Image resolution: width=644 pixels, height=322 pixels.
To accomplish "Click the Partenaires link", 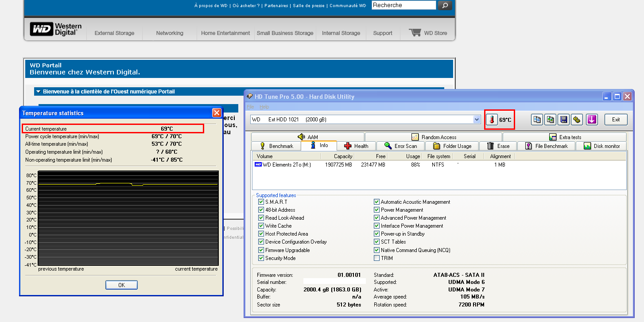I will 276,6.
